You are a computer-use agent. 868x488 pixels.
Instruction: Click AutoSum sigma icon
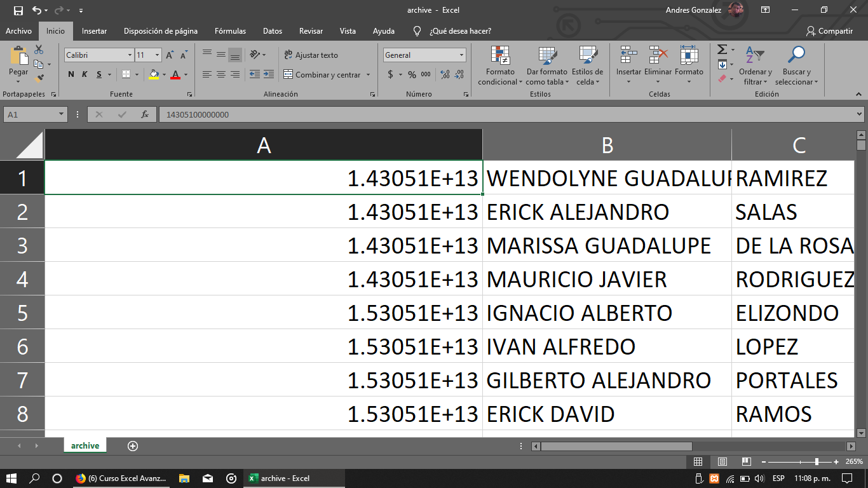click(x=722, y=50)
